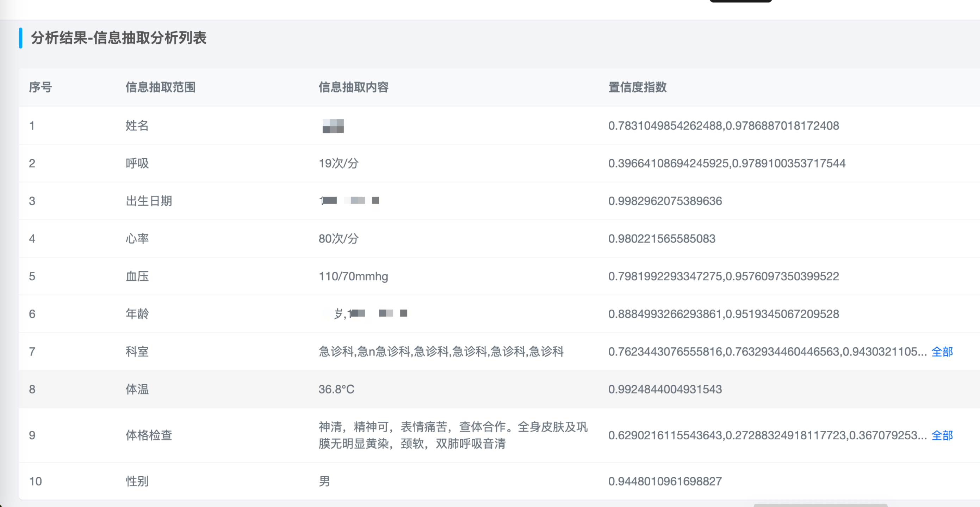Screen dimensions: 980x507
Task: Click the 80次/分 heart rate value
Action: tap(338, 239)
